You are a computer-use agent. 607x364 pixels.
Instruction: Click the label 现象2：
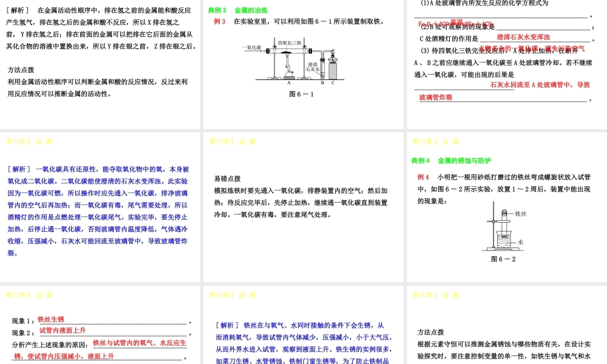tap(24, 333)
